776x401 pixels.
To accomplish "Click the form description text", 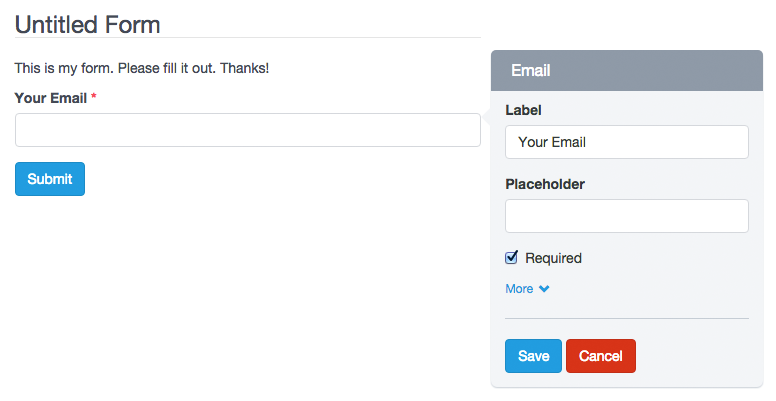I will pos(142,68).
